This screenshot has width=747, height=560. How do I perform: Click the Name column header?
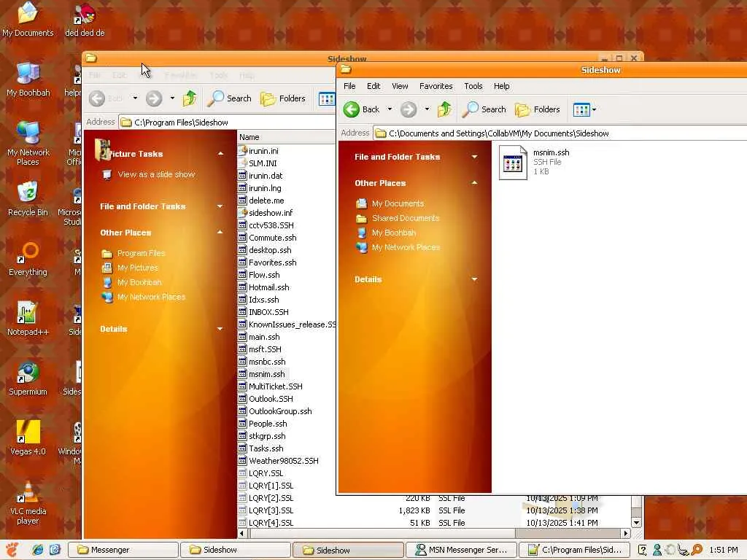[x=286, y=137]
